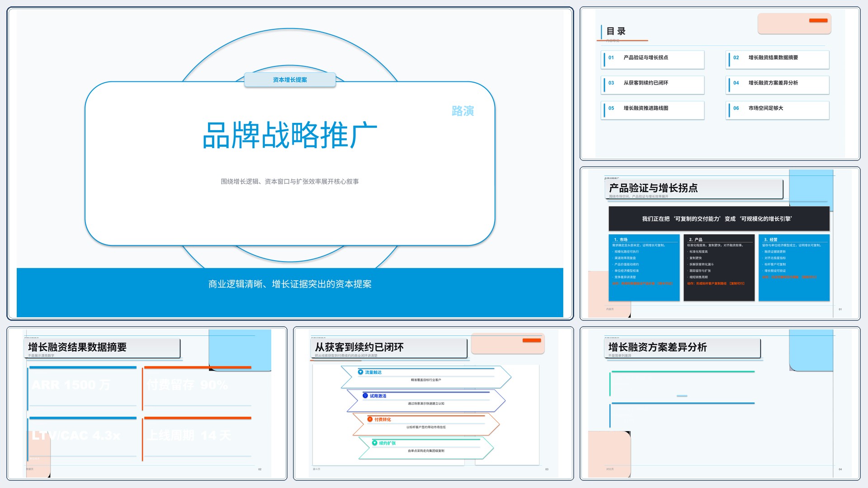The height and width of the screenshot is (488, 868).
Task: Click the 路演 label on cover slide
Action: (x=462, y=111)
